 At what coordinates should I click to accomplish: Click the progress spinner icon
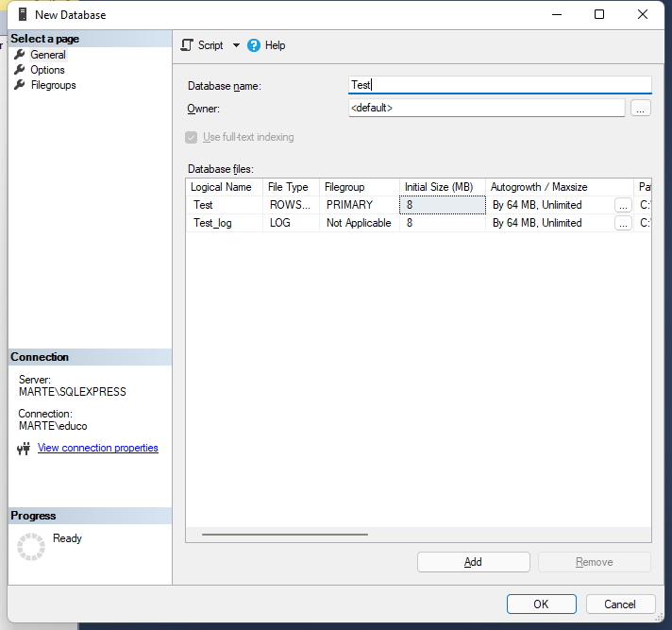click(31, 547)
